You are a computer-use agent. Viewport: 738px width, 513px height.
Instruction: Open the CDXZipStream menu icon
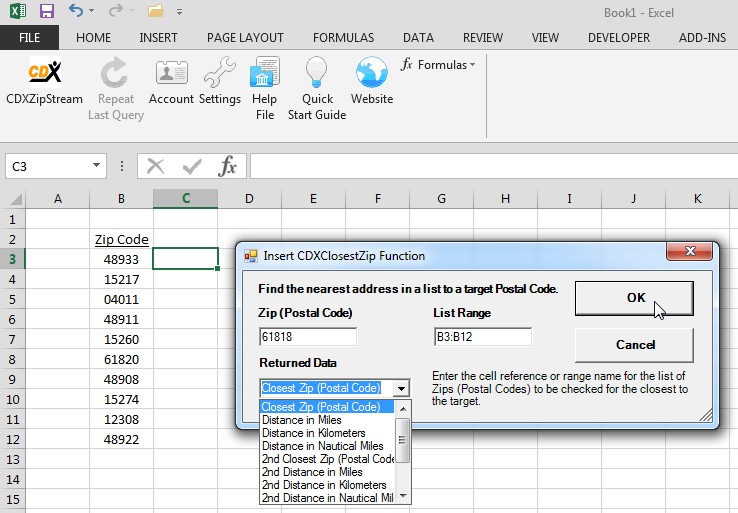coord(45,72)
